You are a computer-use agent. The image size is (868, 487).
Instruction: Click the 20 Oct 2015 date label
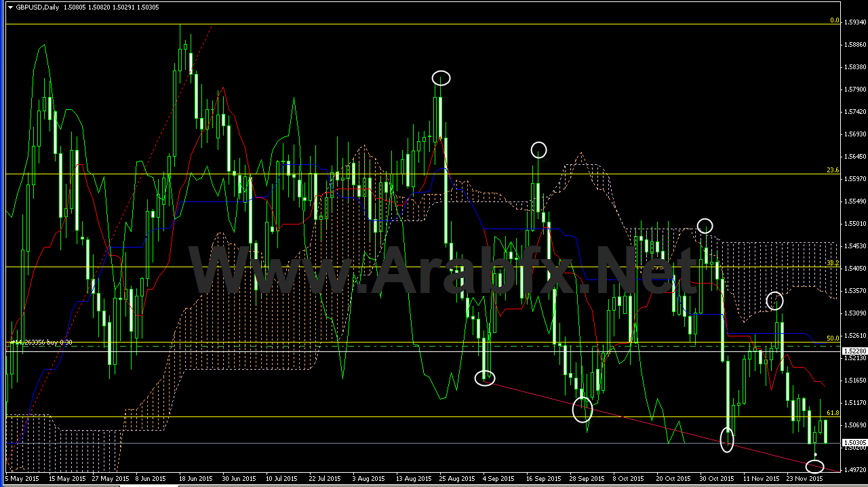pos(673,479)
